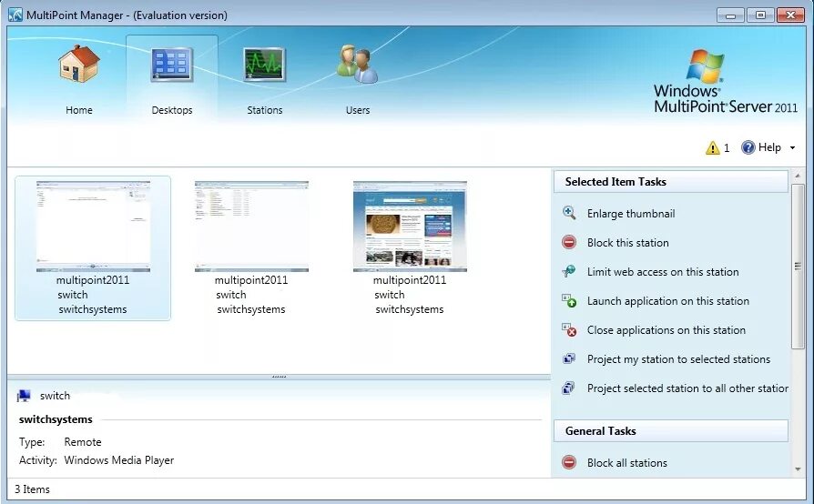
Task: Click the Windows Media Player activity value
Action: (x=119, y=460)
